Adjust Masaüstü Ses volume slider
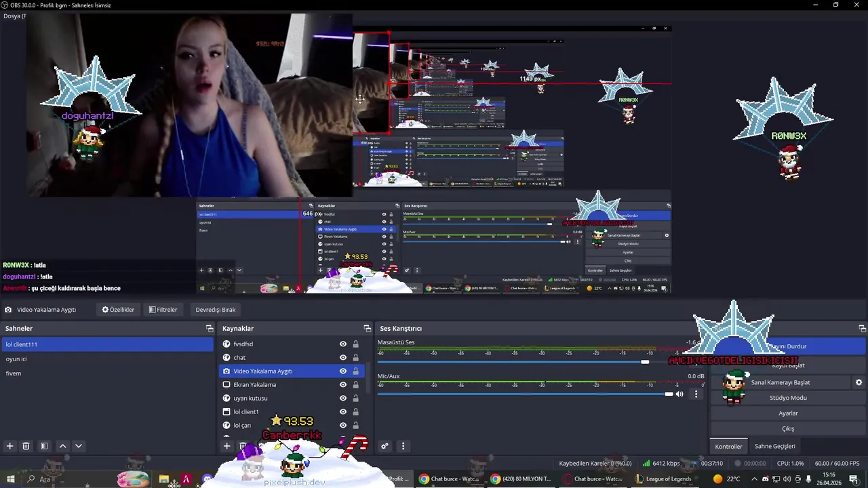This screenshot has width=868, height=488. pyautogui.click(x=645, y=361)
